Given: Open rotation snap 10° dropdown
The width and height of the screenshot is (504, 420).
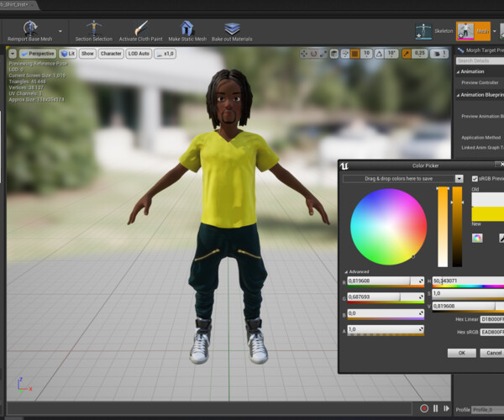Looking at the screenshot, I should (391, 54).
